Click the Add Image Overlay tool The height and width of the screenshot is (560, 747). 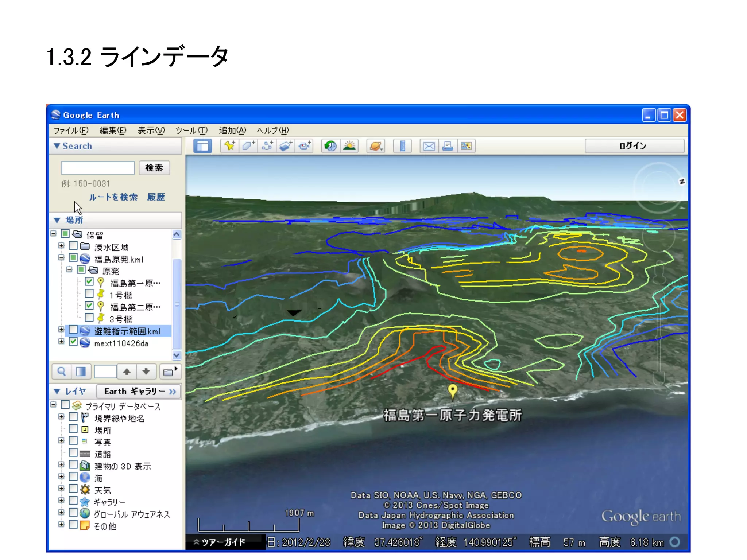[x=286, y=146]
